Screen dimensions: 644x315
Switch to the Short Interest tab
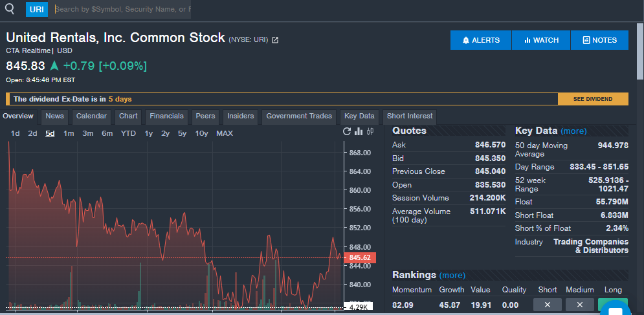click(x=409, y=116)
